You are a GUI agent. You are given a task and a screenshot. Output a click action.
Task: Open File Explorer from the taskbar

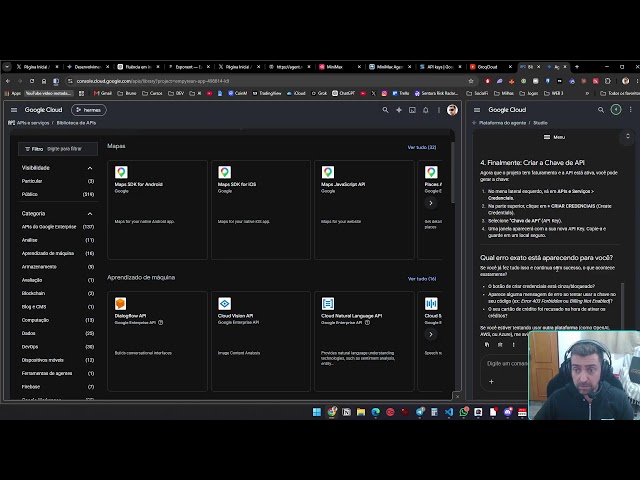[x=361, y=412]
